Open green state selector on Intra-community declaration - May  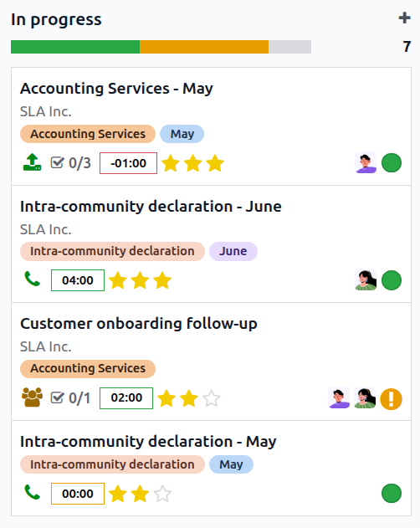(x=392, y=494)
